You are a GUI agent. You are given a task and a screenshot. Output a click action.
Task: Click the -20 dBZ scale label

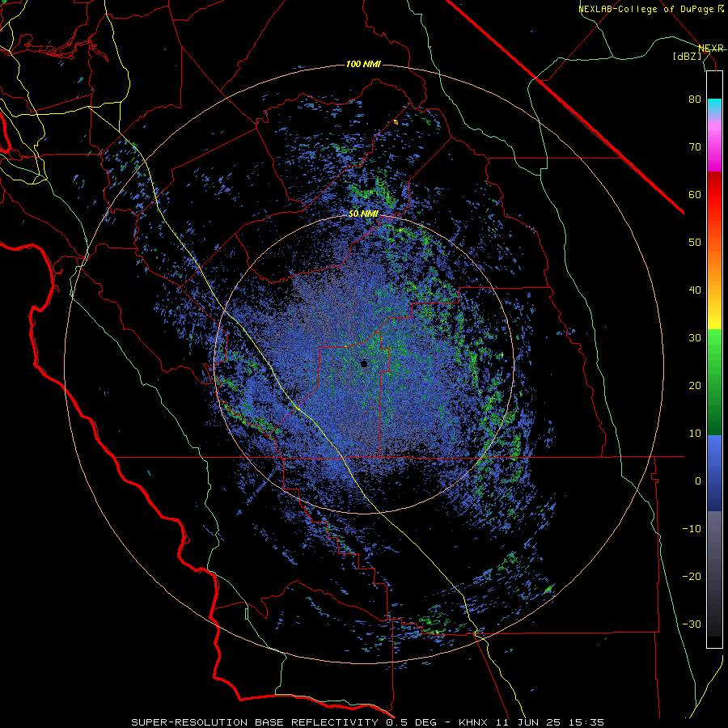[x=692, y=576]
